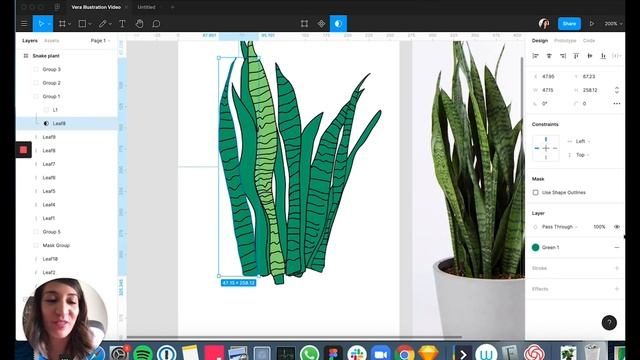Open the pen tool dropdown arrow

coord(110,24)
